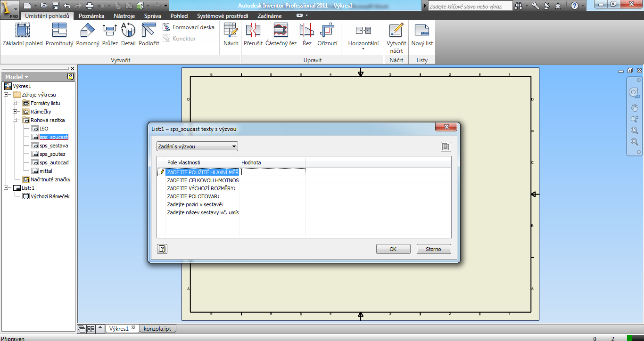Open the customize quick access toolbar arrow

pyautogui.click(x=166, y=6)
